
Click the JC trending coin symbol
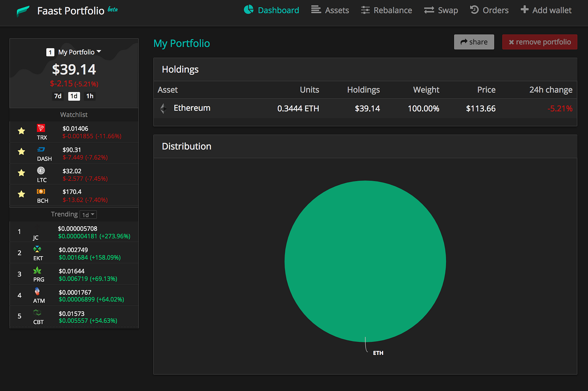click(36, 238)
